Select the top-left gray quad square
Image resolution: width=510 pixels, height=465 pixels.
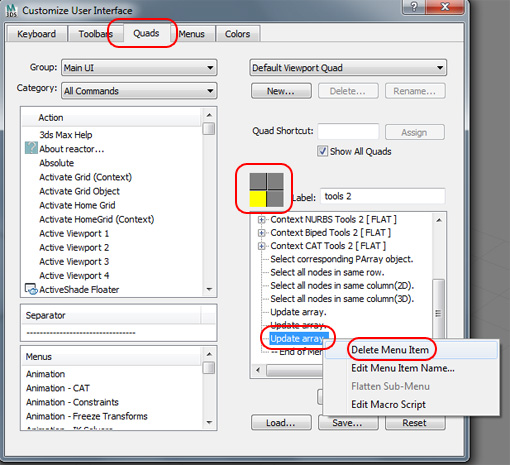click(x=258, y=181)
